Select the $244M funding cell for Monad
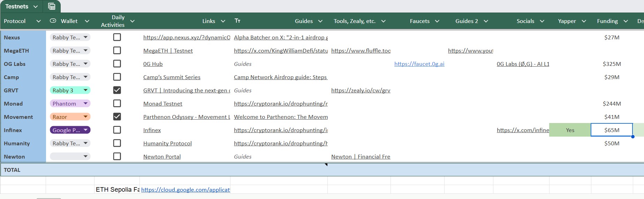The height and width of the screenshot is (199, 644). point(612,104)
